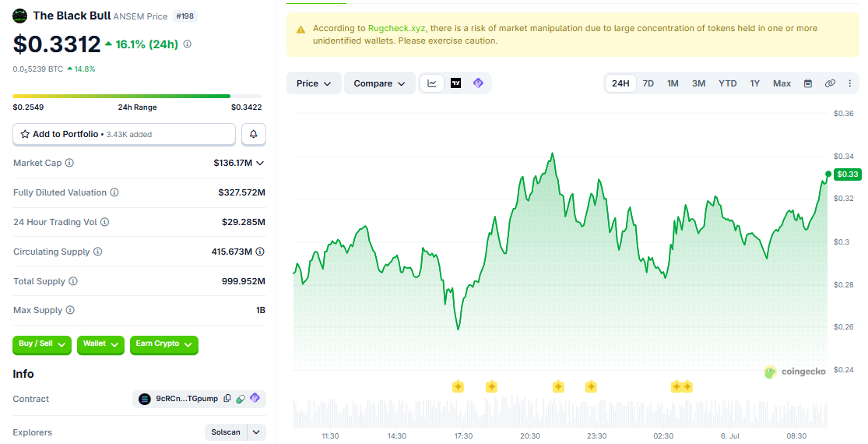
Task: Click the $0.3312 price text
Action: [x=57, y=44]
